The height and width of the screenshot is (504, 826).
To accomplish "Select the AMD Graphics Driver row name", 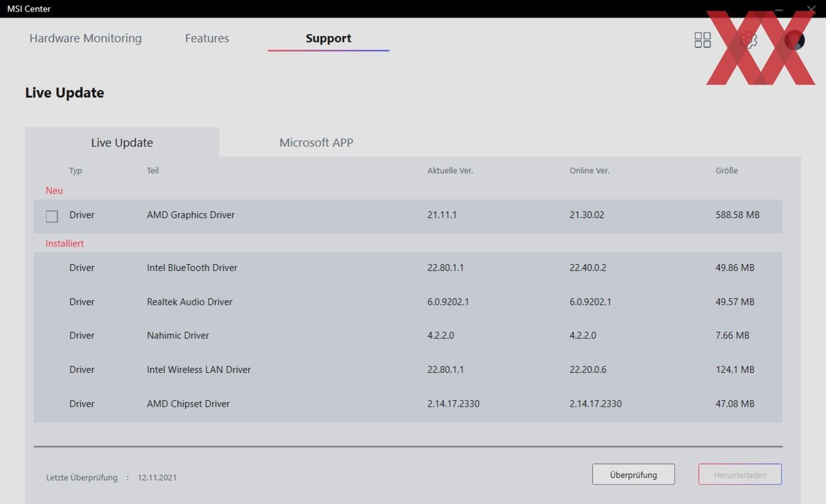I will tap(191, 215).
